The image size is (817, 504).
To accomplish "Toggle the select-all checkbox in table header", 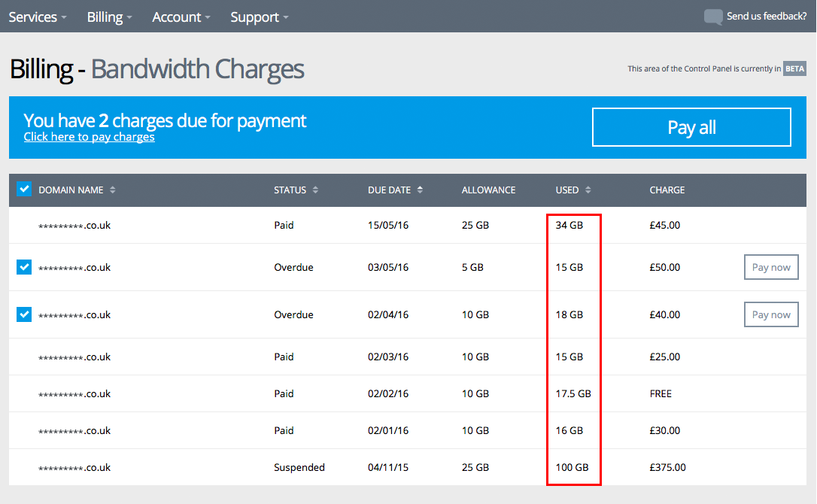I will [24, 189].
